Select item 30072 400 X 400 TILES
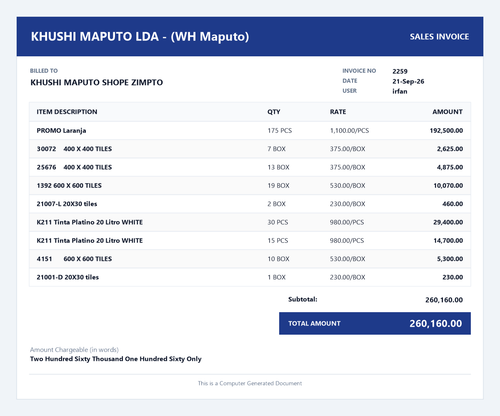The width and height of the screenshot is (500, 416). [74, 149]
